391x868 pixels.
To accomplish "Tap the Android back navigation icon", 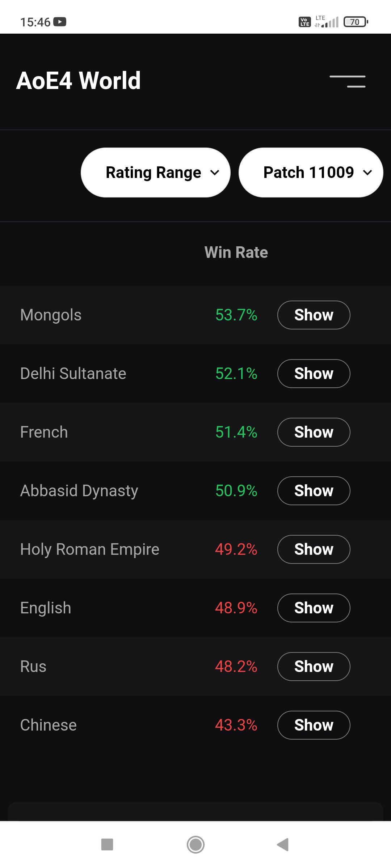I will pos(283,845).
